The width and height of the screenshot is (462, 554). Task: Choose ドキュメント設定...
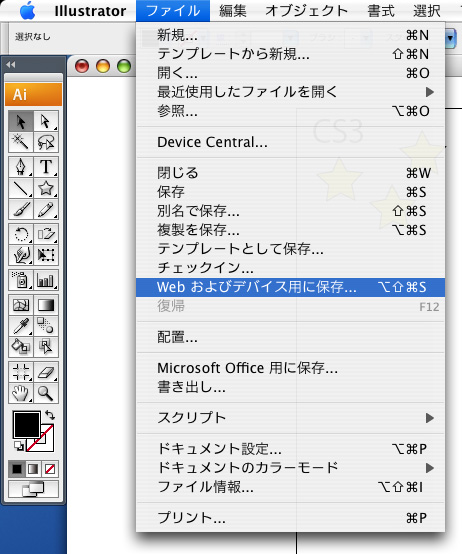[290, 449]
